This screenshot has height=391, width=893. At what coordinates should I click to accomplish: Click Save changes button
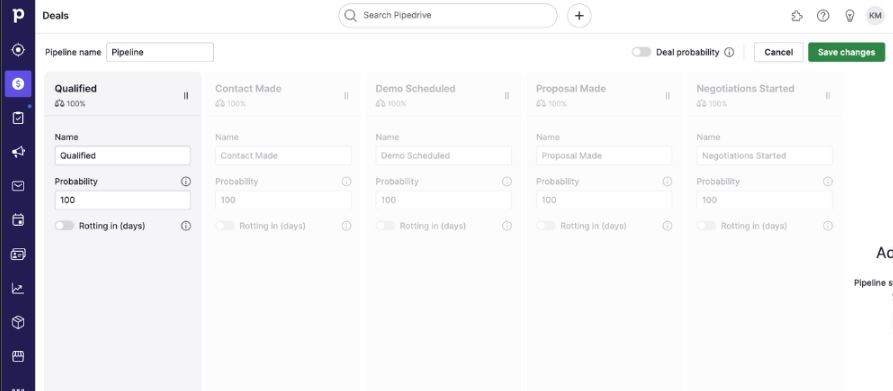click(x=846, y=52)
